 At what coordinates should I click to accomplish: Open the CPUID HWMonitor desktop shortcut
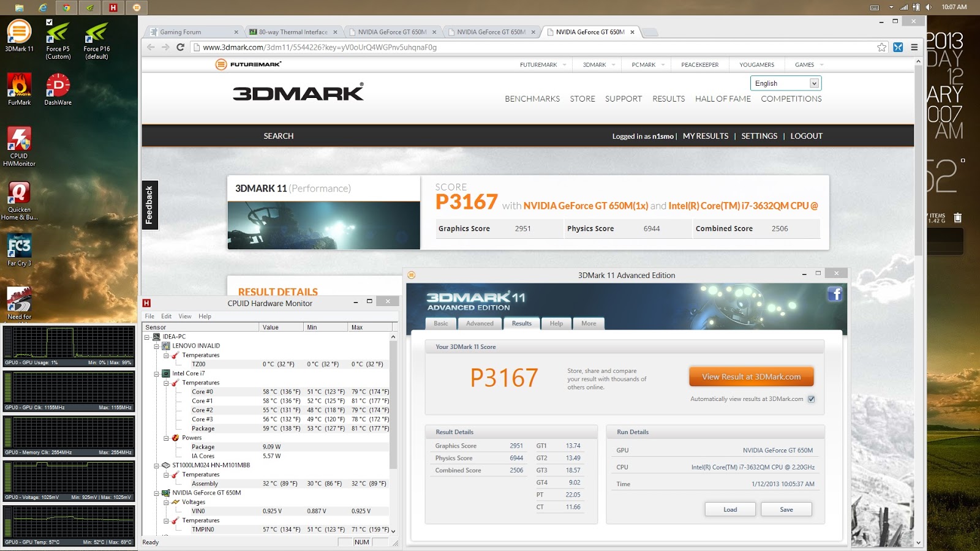[x=19, y=147]
